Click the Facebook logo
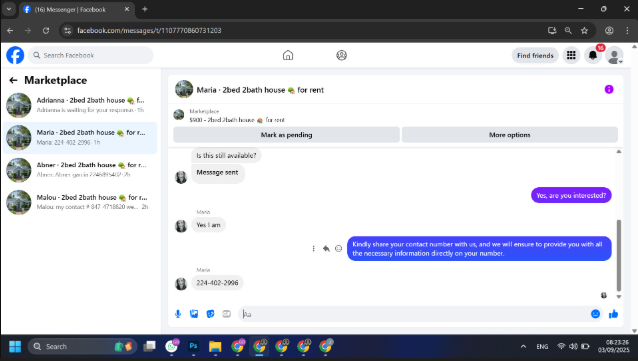 point(15,55)
